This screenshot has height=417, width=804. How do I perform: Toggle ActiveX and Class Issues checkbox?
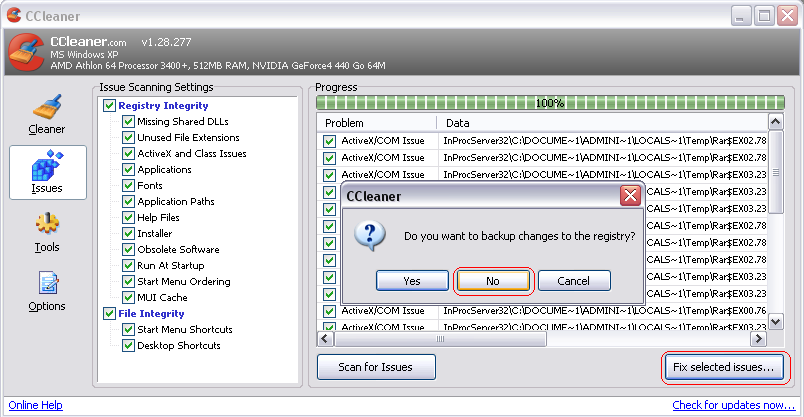tap(128, 153)
